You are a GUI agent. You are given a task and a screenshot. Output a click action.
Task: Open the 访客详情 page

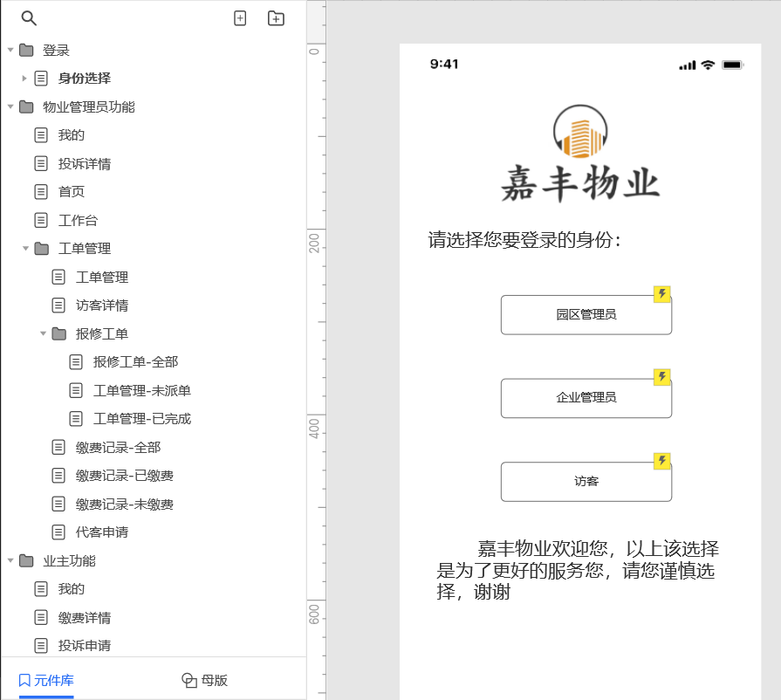pyautogui.click(x=101, y=305)
